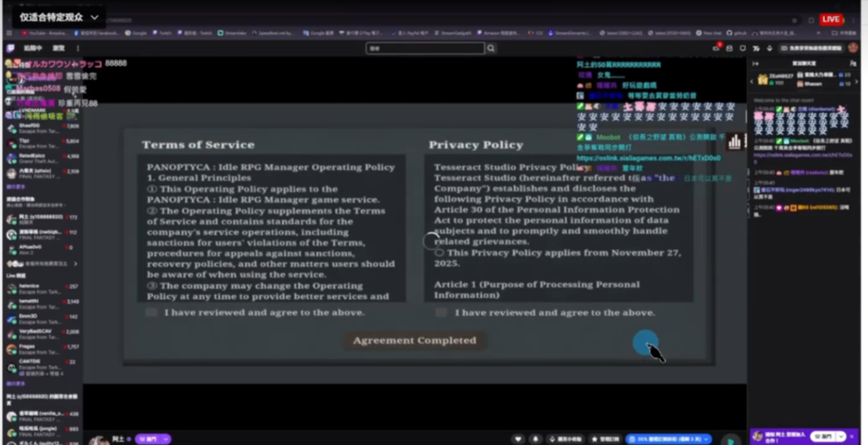The image size is (868, 445).
Task: Open the Twitch home logo icon
Action: point(11,48)
